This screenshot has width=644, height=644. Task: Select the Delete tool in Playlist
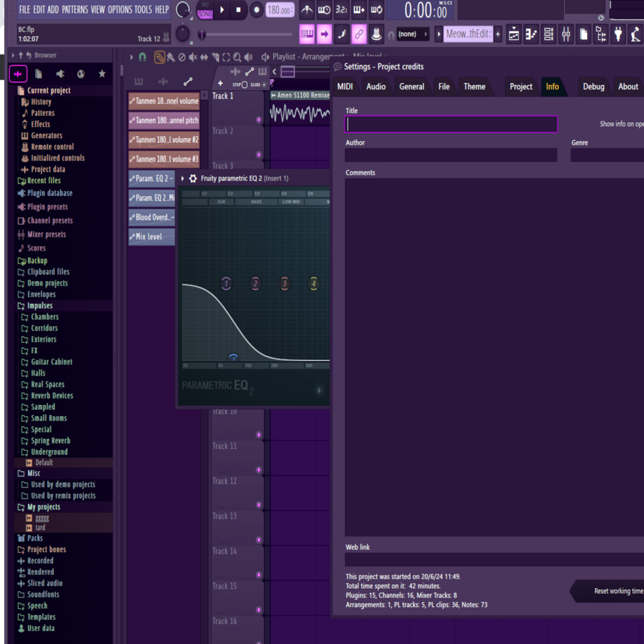(x=182, y=57)
